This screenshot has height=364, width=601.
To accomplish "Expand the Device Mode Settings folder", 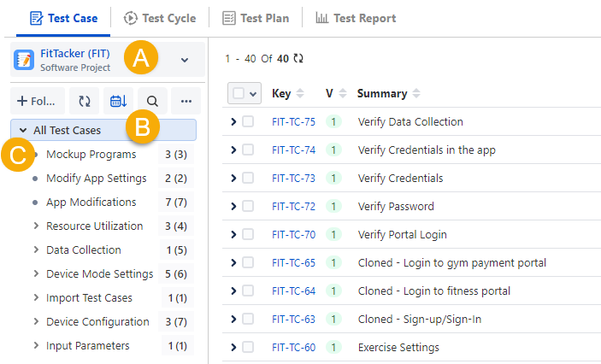I will pyautogui.click(x=36, y=273).
